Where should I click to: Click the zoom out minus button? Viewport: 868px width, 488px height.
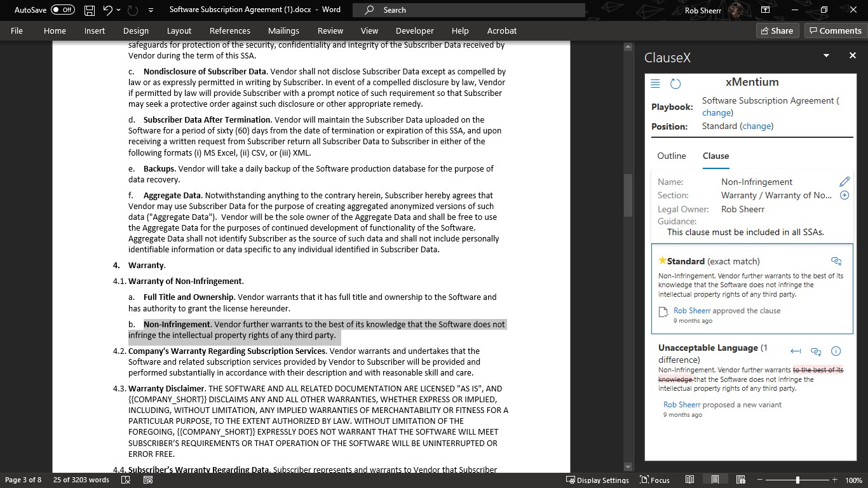click(x=759, y=480)
